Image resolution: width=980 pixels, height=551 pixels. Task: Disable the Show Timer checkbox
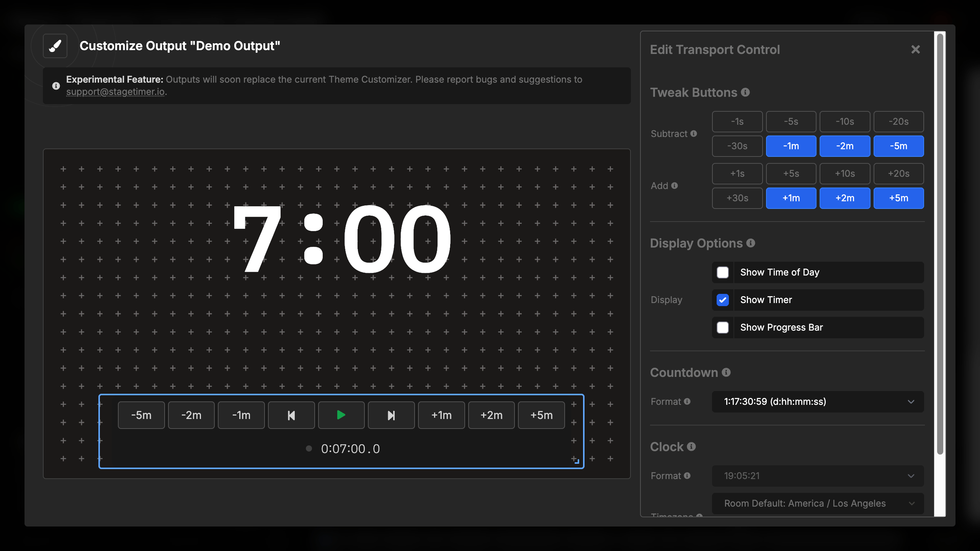(x=723, y=300)
